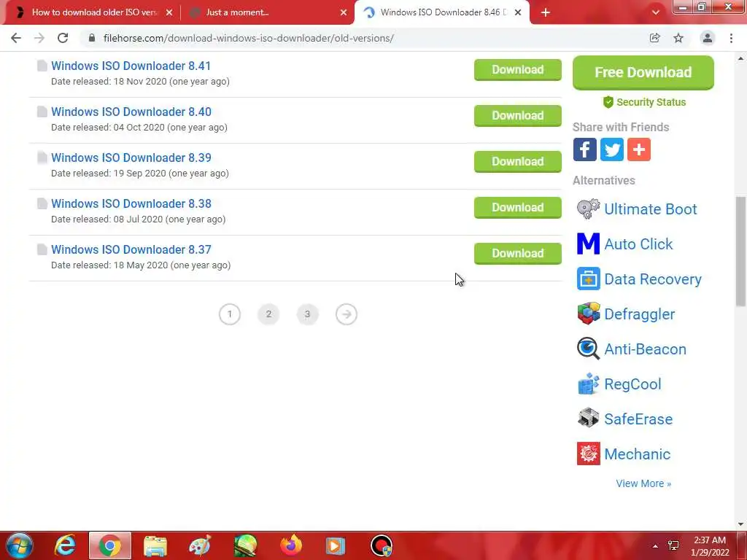Go to pagination page 2

tap(268, 314)
